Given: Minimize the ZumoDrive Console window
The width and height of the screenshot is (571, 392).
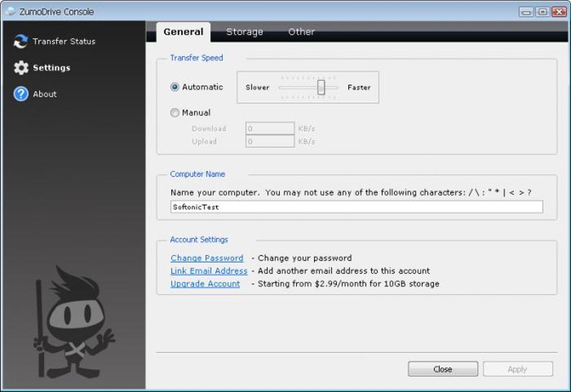Looking at the screenshot, I should [526, 12].
